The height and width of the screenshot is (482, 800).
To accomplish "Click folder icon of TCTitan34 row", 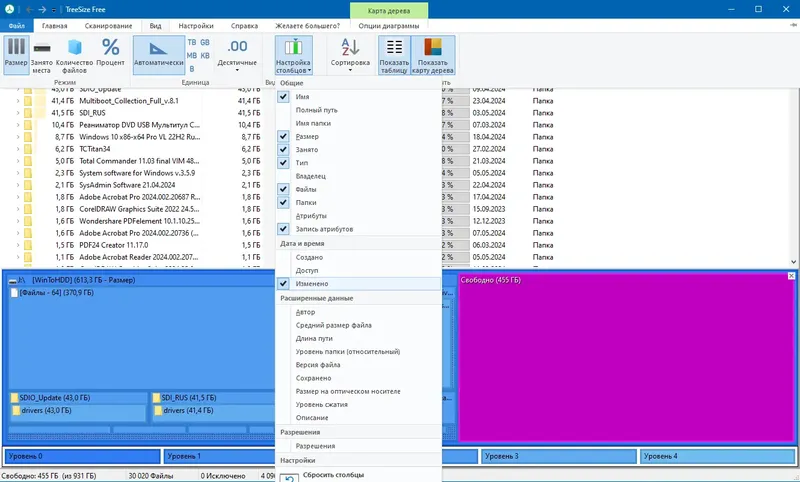I will tap(28, 149).
